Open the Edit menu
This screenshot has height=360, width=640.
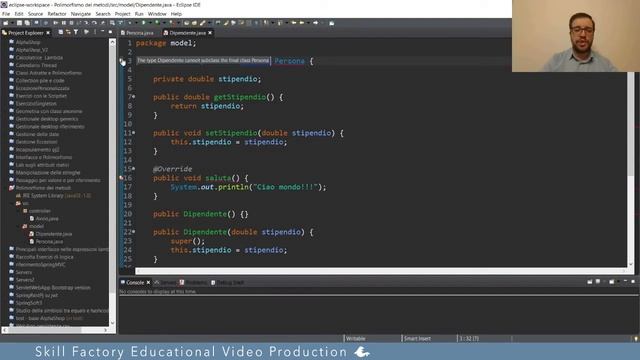point(19,14)
